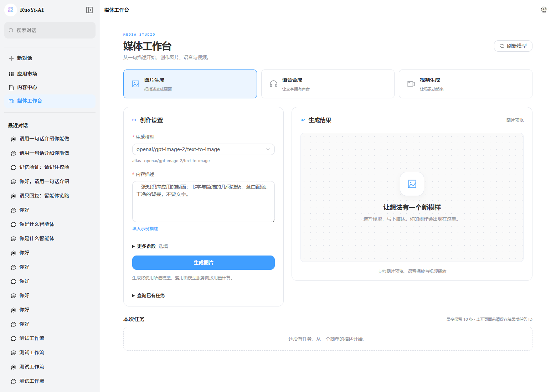This screenshot has width=556, height=392.
Task: Click the refresh icon in 刷新模型
Action: (502, 46)
